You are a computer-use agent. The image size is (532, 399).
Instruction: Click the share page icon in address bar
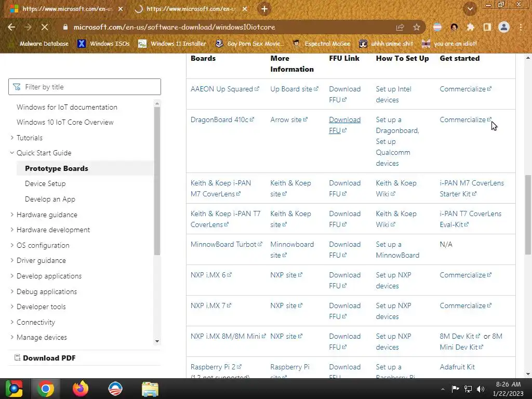coord(400,27)
